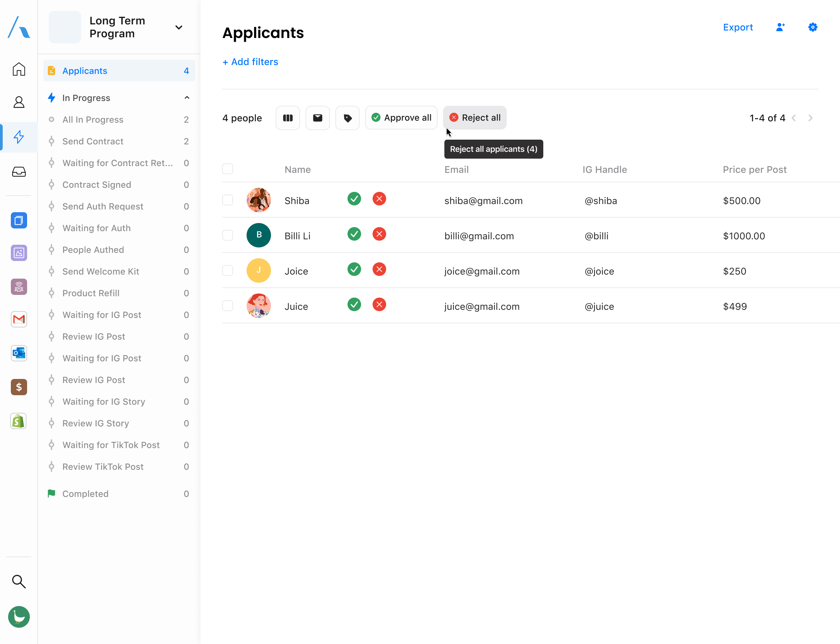Click the tag label toolbar icon

tap(348, 118)
